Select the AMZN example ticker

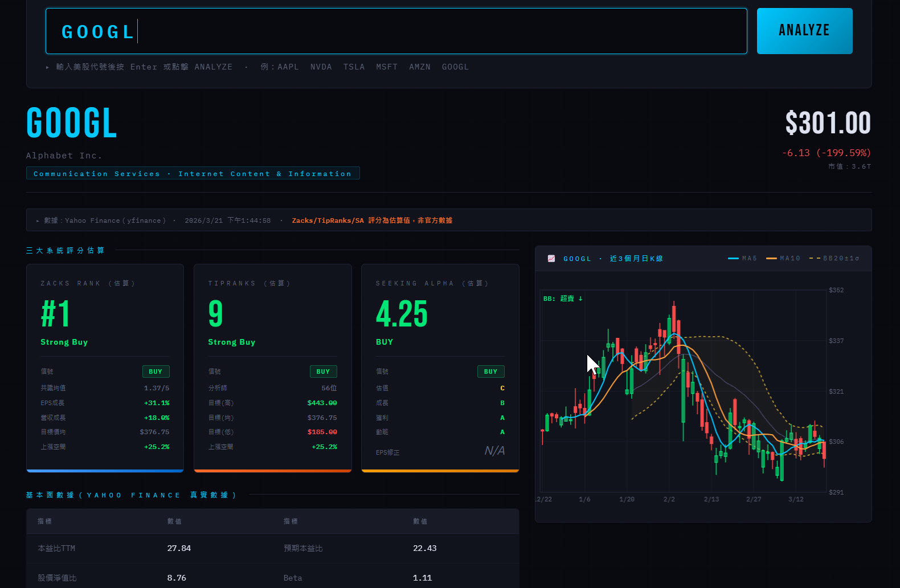tap(420, 67)
